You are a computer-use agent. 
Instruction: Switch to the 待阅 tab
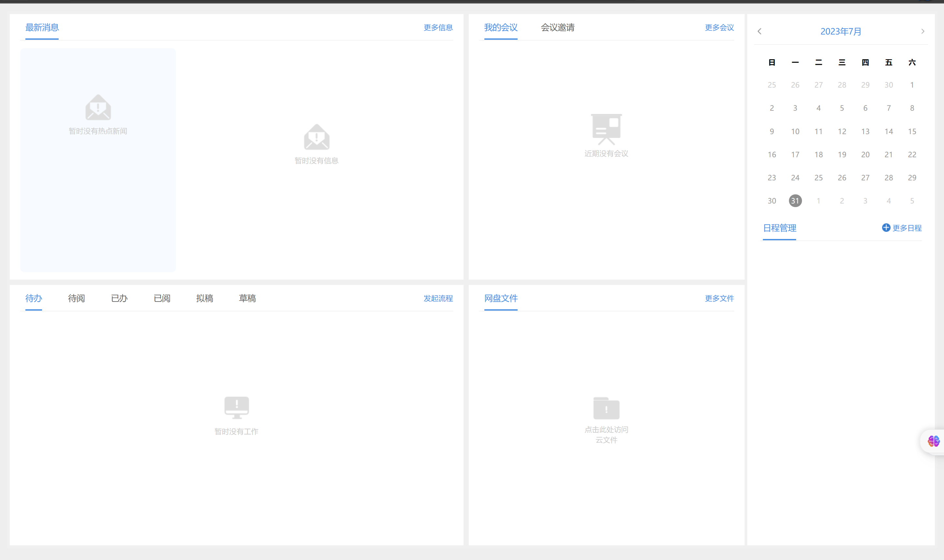[x=76, y=299]
